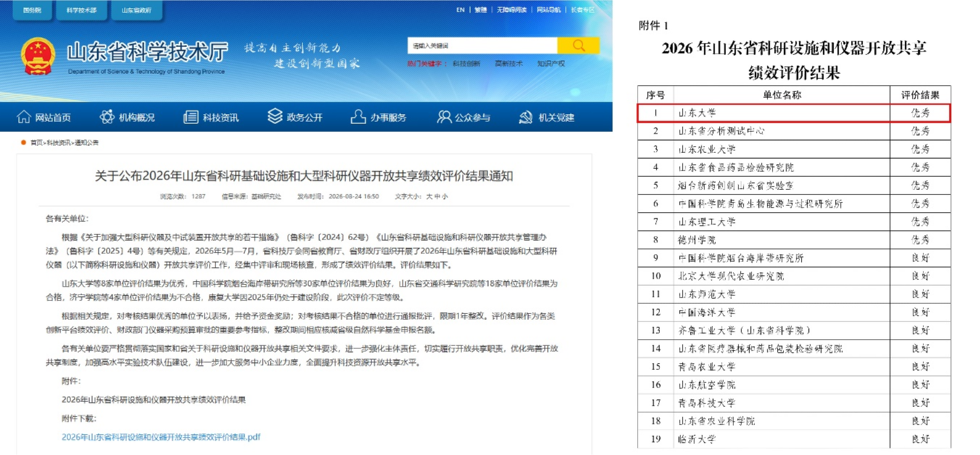The image size is (980, 455).
Task: Set article font size to 小
Action: point(445,197)
